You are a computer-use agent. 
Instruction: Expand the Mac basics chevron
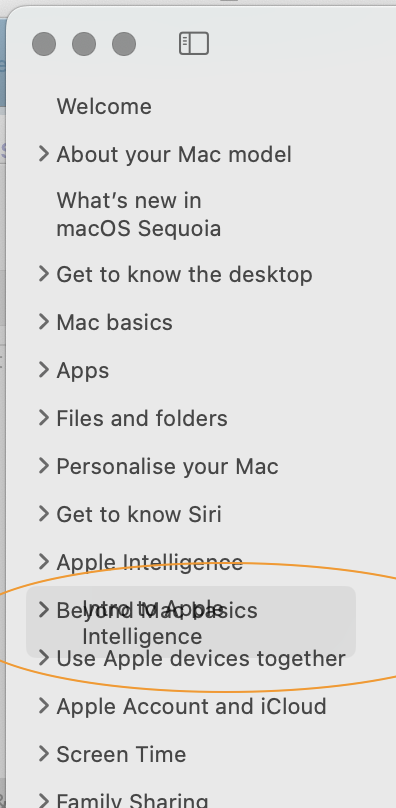point(44,322)
